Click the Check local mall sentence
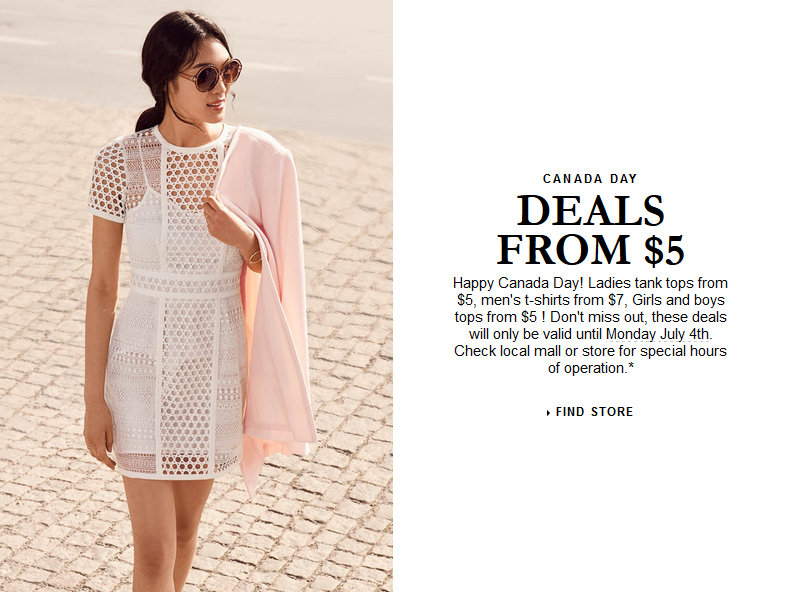The width and height of the screenshot is (807, 592). point(590,359)
